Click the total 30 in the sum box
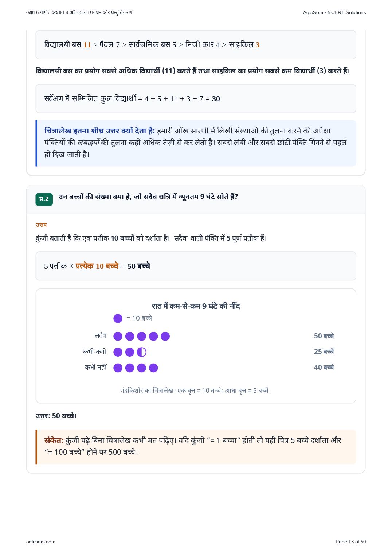The height and width of the screenshot is (555, 392). pos(216,99)
